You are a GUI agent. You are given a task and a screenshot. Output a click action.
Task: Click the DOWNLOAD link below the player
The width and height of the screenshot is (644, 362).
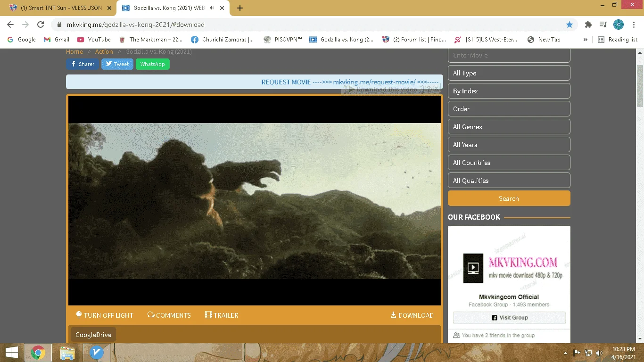click(412, 315)
